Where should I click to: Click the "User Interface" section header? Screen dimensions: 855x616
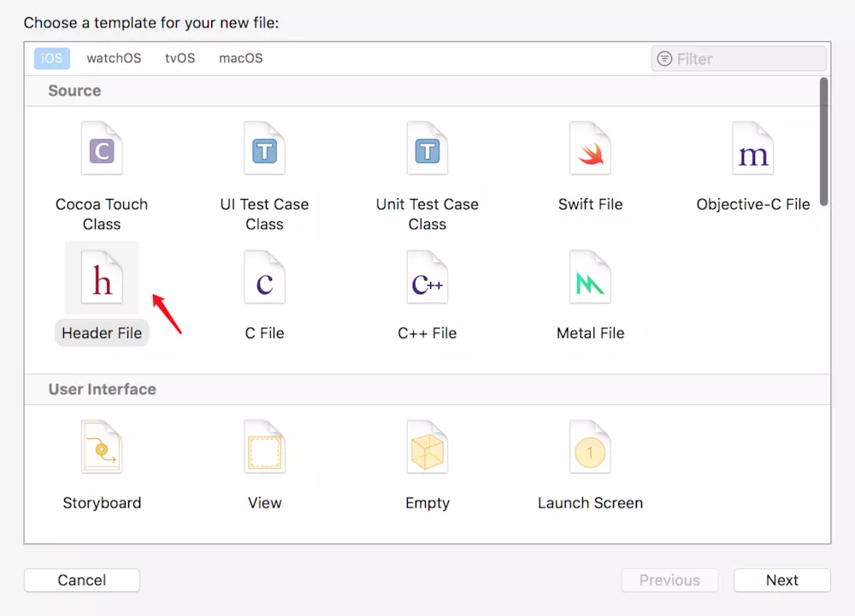pyautogui.click(x=102, y=389)
